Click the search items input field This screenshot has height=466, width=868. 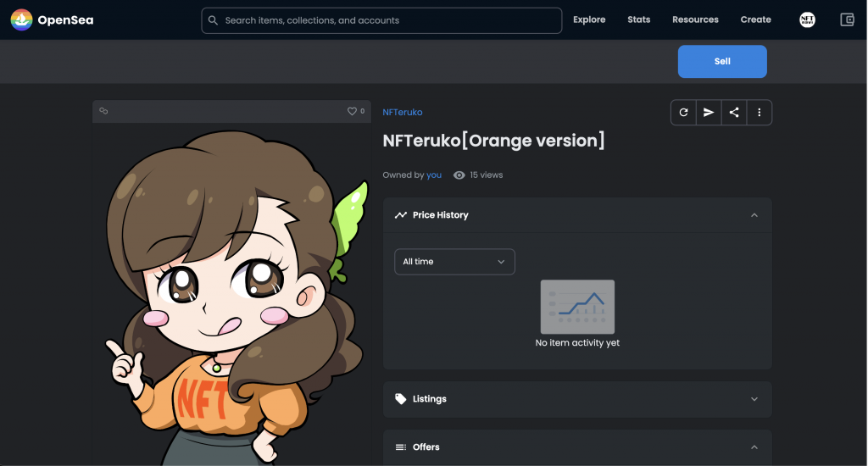tap(381, 20)
